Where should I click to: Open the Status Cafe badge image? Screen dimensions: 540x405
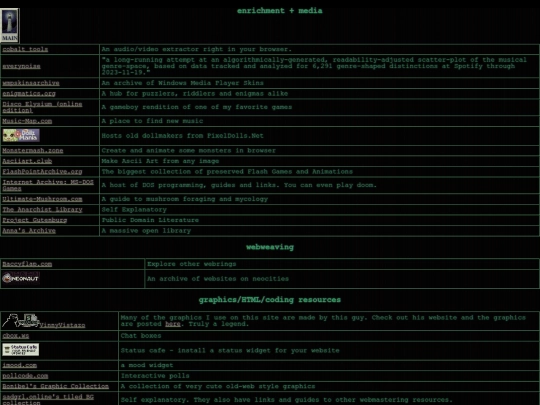[x=21, y=350]
